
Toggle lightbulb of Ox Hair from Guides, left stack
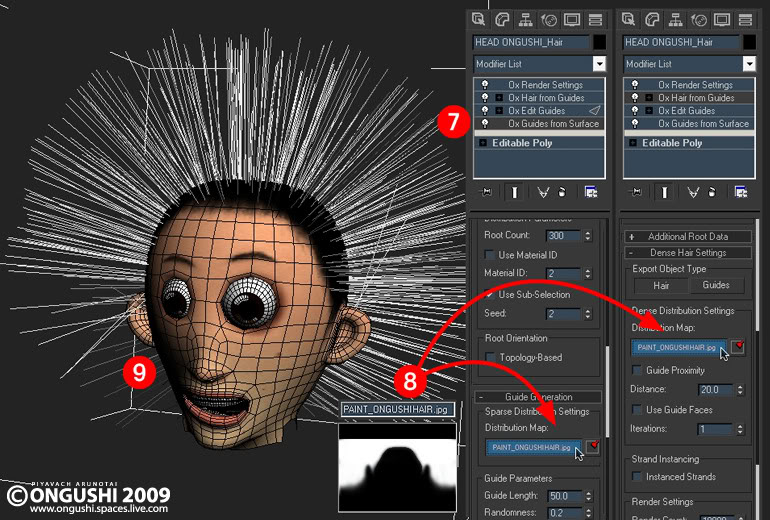[x=485, y=97]
